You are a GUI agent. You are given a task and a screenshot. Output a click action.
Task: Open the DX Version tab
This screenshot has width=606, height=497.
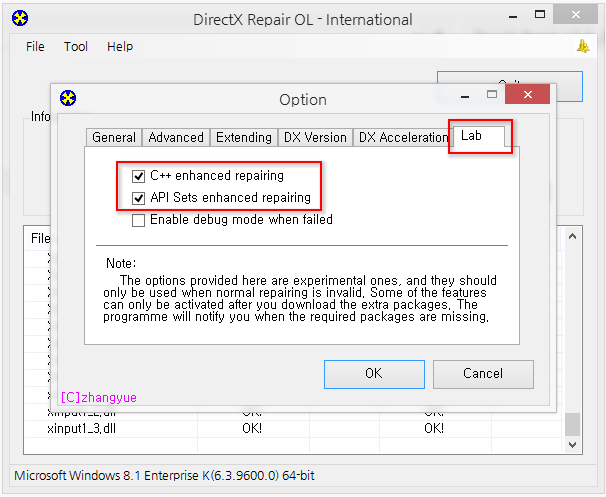coord(315,138)
